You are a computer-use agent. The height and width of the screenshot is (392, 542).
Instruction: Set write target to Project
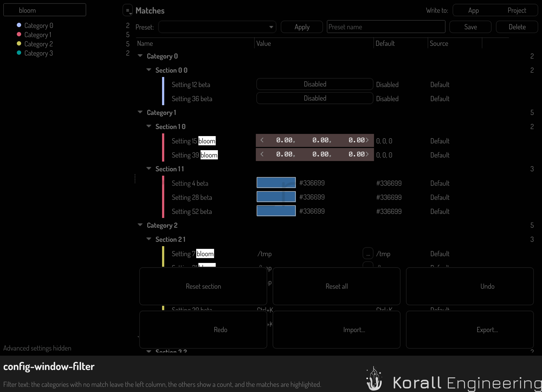tap(517, 10)
